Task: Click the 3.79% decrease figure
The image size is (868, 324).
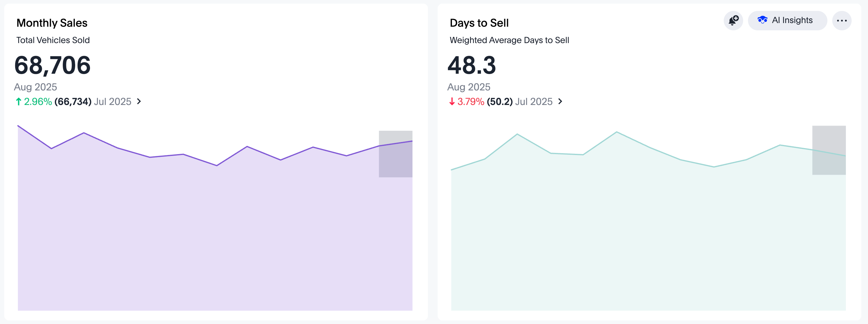Action: (471, 102)
